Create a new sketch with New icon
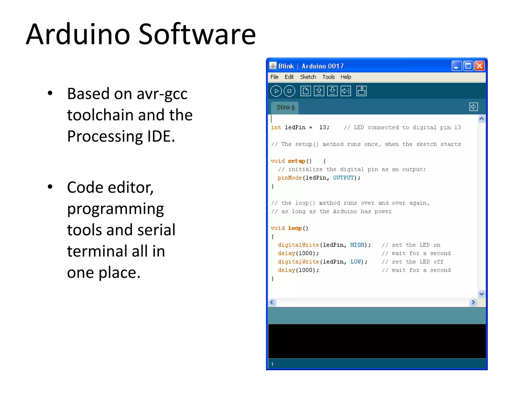The width and height of the screenshot is (532, 399). coord(305,91)
